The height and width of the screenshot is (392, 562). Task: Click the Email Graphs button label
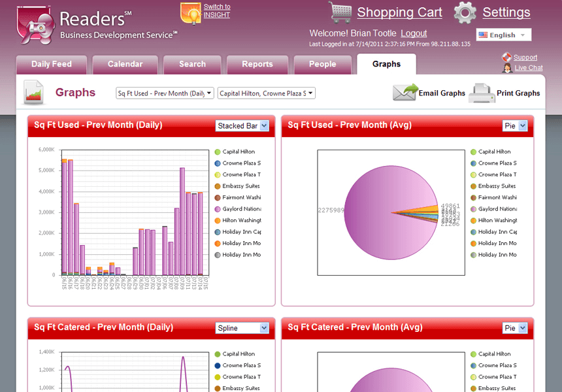[x=442, y=93]
